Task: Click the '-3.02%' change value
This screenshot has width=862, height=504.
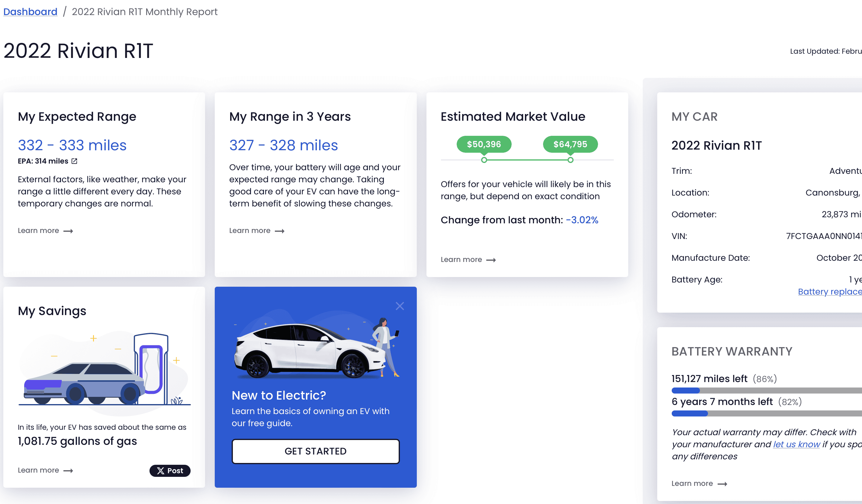Action: (582, 220)
